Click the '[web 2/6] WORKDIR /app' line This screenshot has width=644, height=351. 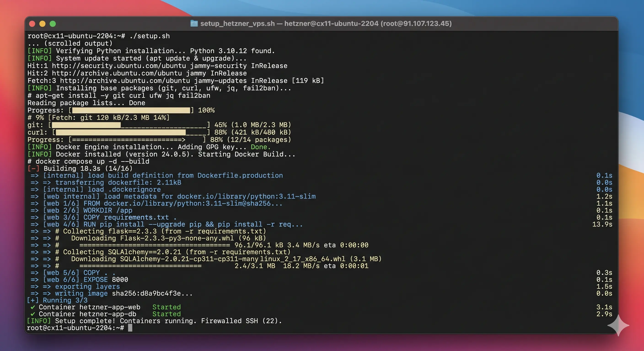pyautogui.click(x=81, y=210)
